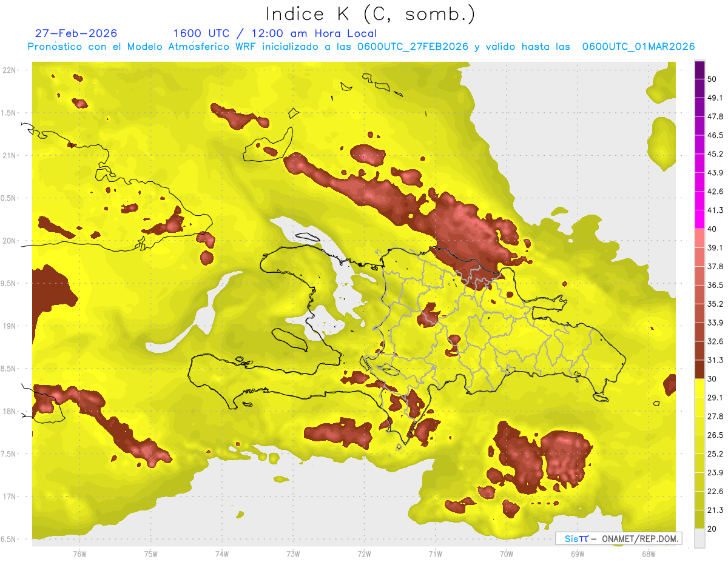Click the colorbar label "25.2"
This screenshot has width=728, height=562.
[715, 453]
